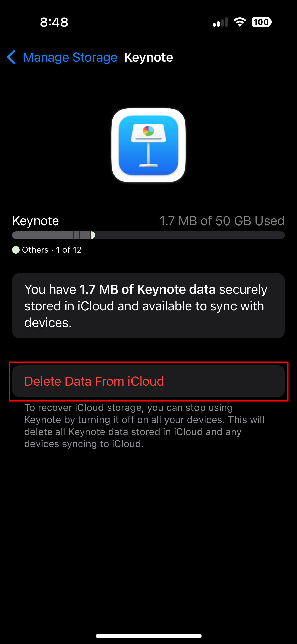Tap the pale green storage bar segment

[x=93, y=235]
